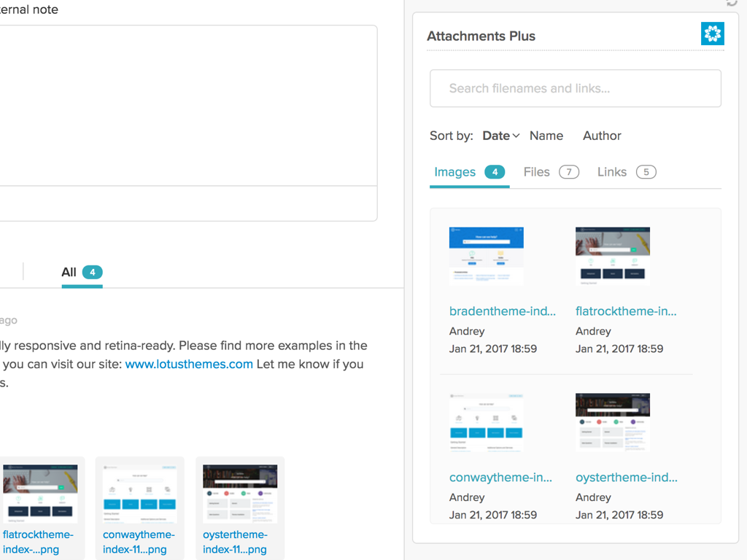Screen dimensions: 747x560
Task: Open the Attachments Plus settings gear
Action: click(712, 33)
